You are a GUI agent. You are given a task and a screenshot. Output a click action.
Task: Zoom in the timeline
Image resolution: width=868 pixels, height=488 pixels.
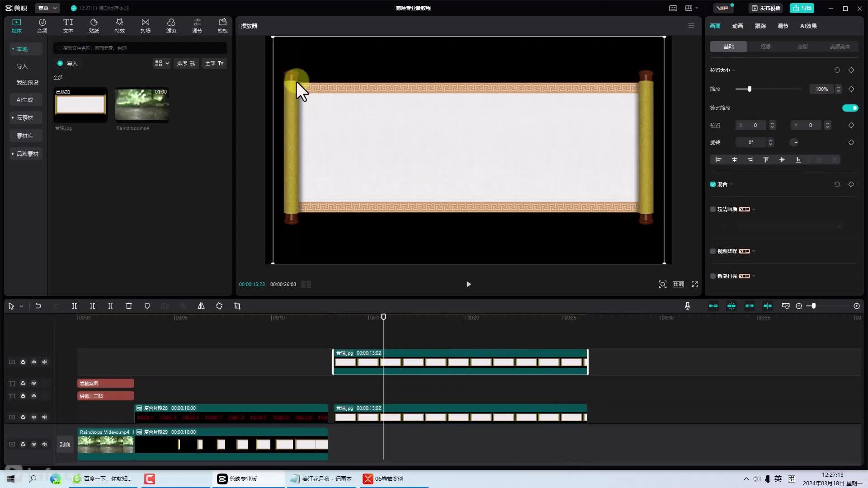[x=857, y=306]
